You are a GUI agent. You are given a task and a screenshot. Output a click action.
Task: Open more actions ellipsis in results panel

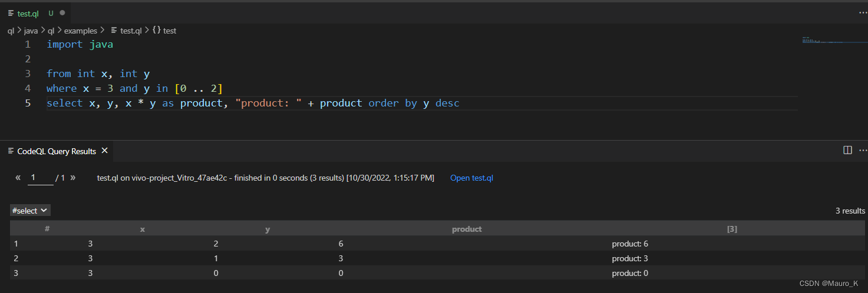coord(863,151)
